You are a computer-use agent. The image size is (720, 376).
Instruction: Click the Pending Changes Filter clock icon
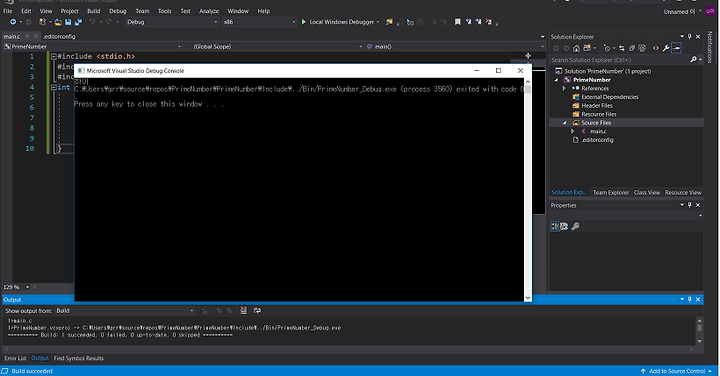607,48
